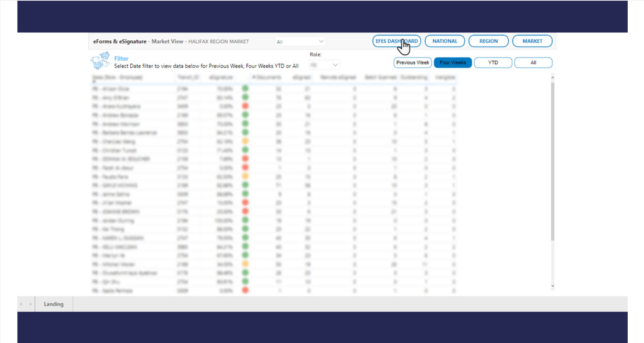Click the REGION navigation button
The image size is (644, 343).
pos(488,41)
